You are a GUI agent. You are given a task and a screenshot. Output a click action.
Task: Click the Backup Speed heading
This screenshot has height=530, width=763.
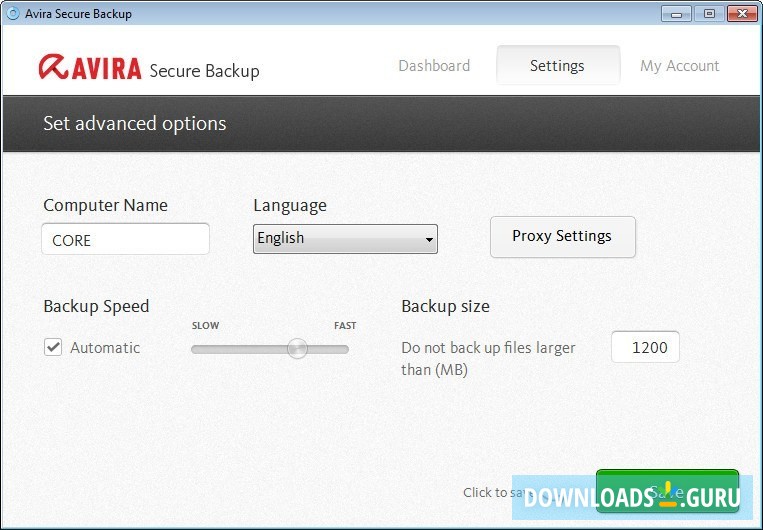[x=96, y=306]
